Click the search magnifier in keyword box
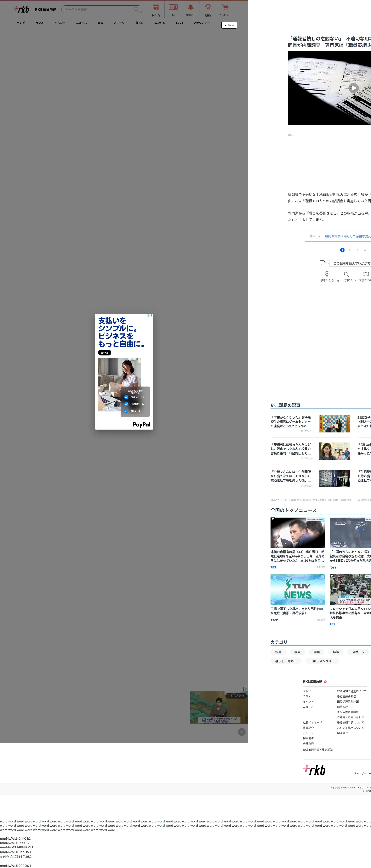Screen dimensions: 371x868 click(x=136, y=9)
